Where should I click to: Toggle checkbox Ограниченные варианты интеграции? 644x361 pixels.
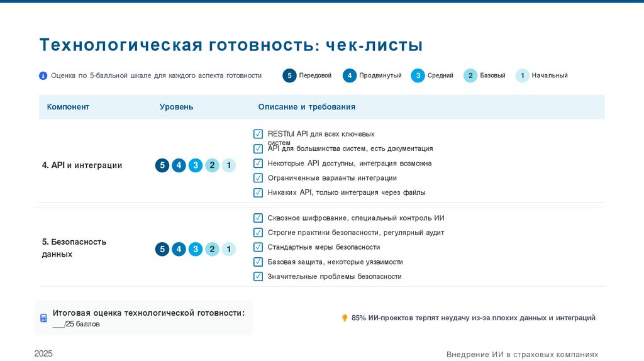(258, 178)
